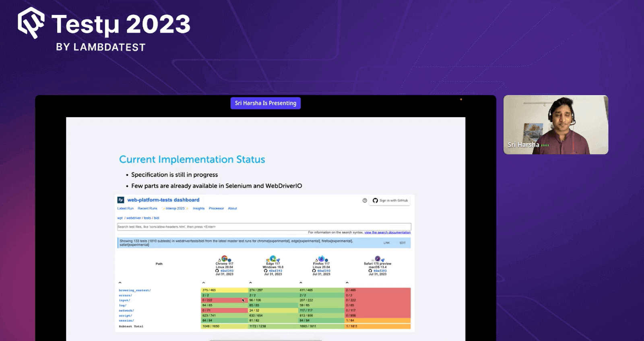Open the Latest Run tab
Viewport: 644px width, 341px height.
pyautogui.click(x=125, y=209)
